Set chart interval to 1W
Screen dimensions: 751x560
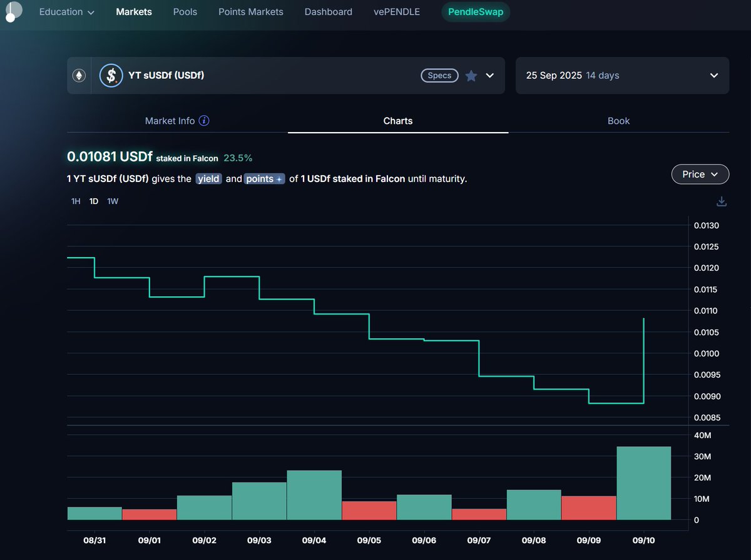click(113, 201)
